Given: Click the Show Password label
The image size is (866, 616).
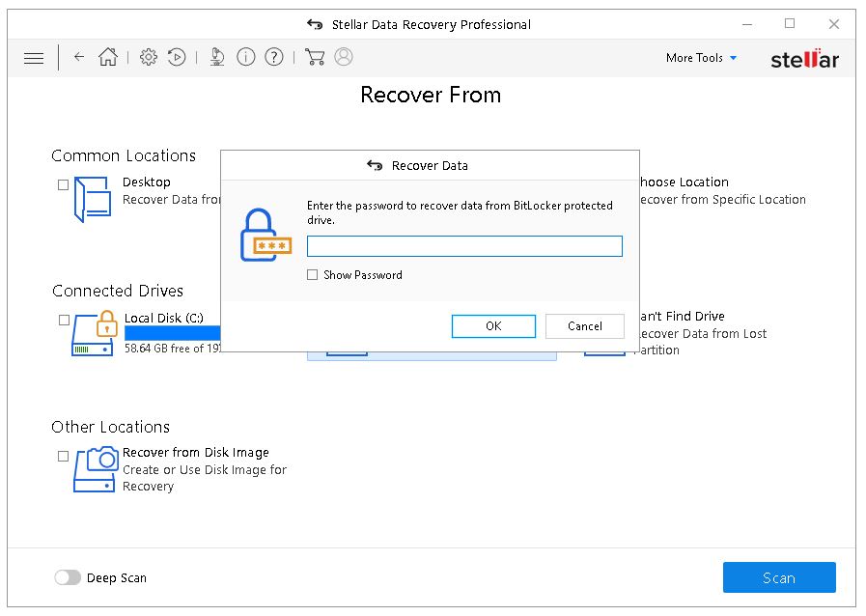Looking at the screenshot, I should [363, 274].
